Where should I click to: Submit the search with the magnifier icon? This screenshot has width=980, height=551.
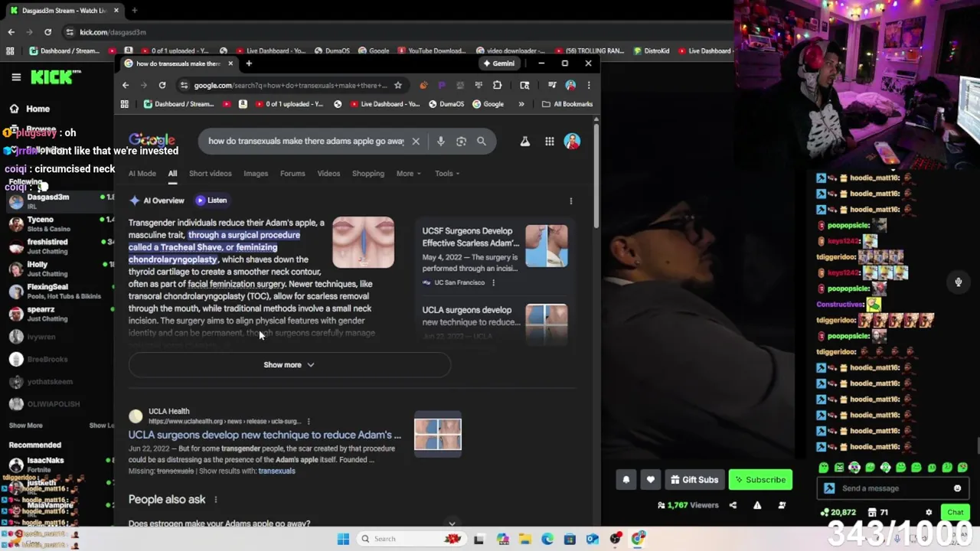coord(482,141)
